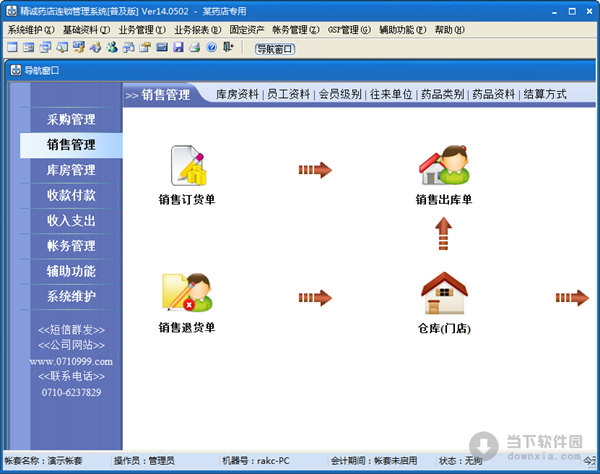600x474 pixels.
Task: Click the 库房资料 link
Action: tap(237, 94)
